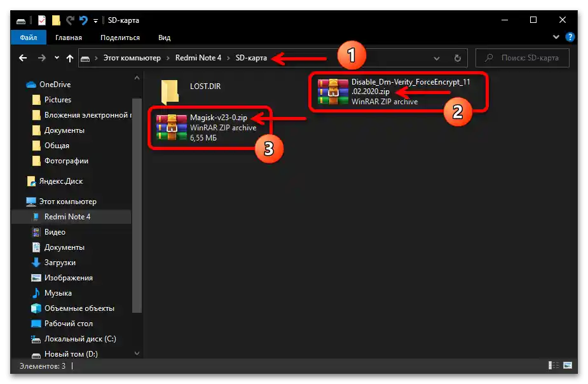Open Загрузки in the navigation pane

[x=60, y=263]
